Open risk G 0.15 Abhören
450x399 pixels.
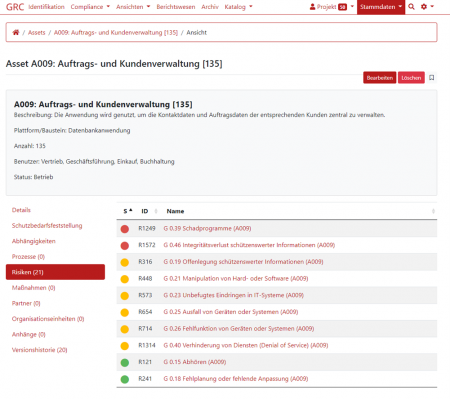tap(195, 362)
